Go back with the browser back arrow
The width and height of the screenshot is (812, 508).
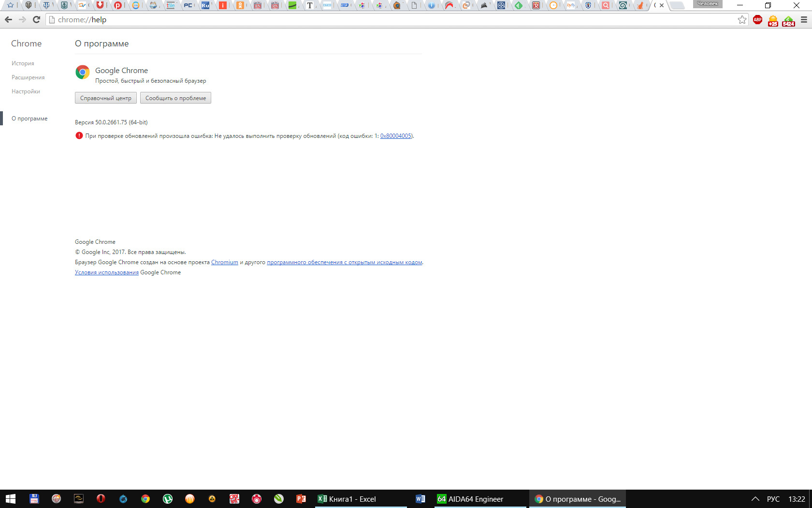8,19
